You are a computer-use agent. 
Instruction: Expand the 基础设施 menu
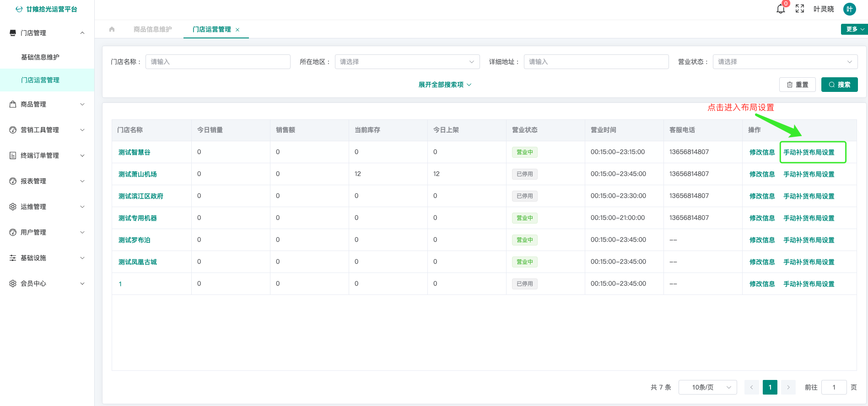point(47,258)
